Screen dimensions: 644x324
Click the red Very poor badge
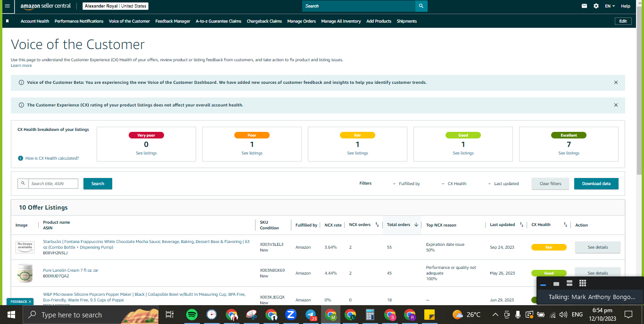pyautogui.click(x=146, y=135)
